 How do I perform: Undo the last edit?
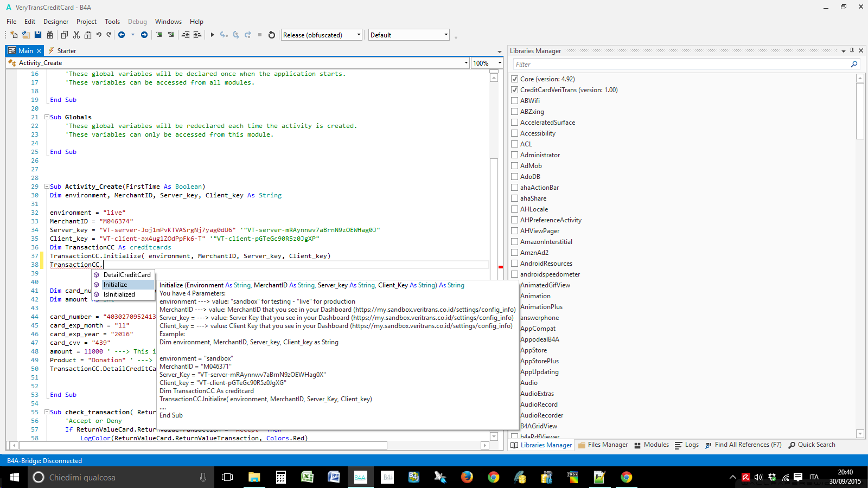coord(99,35)
